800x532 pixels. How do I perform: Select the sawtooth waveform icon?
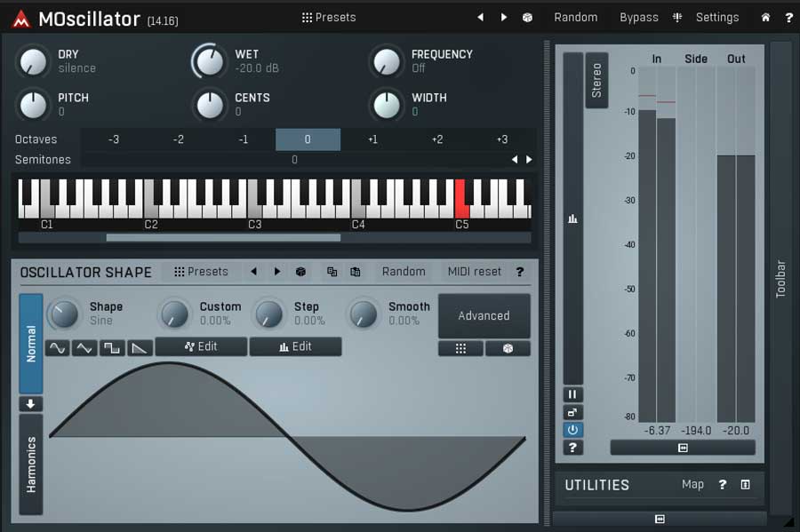click(140, 348)
